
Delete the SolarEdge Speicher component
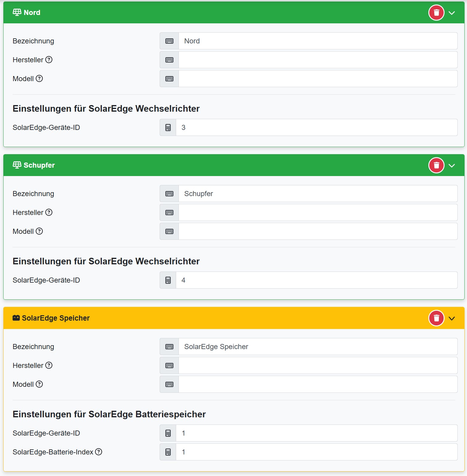pos(436,318)
